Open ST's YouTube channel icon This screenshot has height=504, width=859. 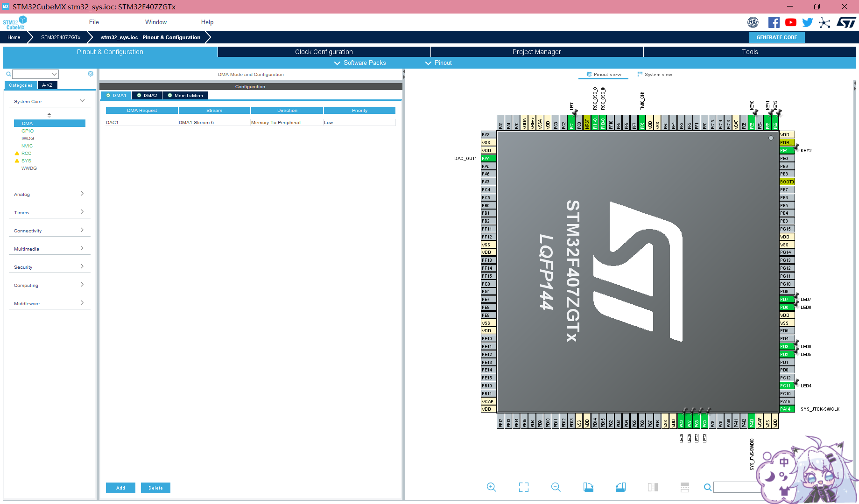(x=790, y=22)
